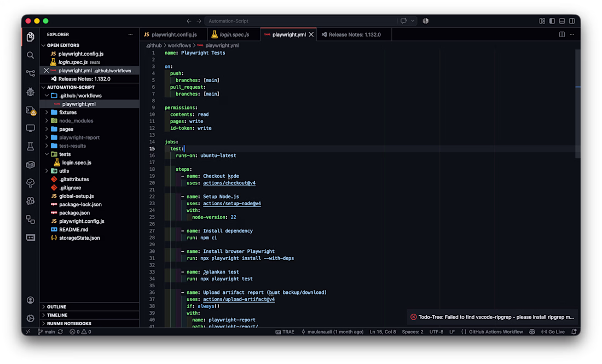
Task: Toggle the bottom panel
Action: coord(562,21)
